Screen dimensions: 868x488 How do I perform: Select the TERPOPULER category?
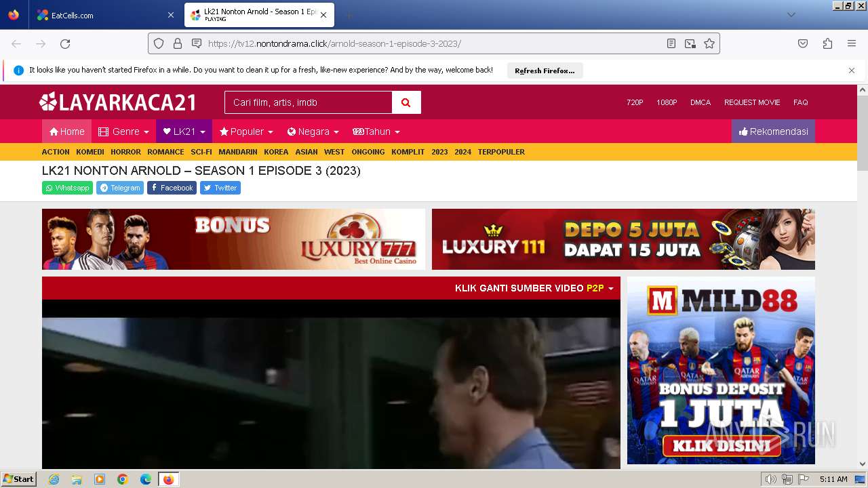click(x=501, y=152)
